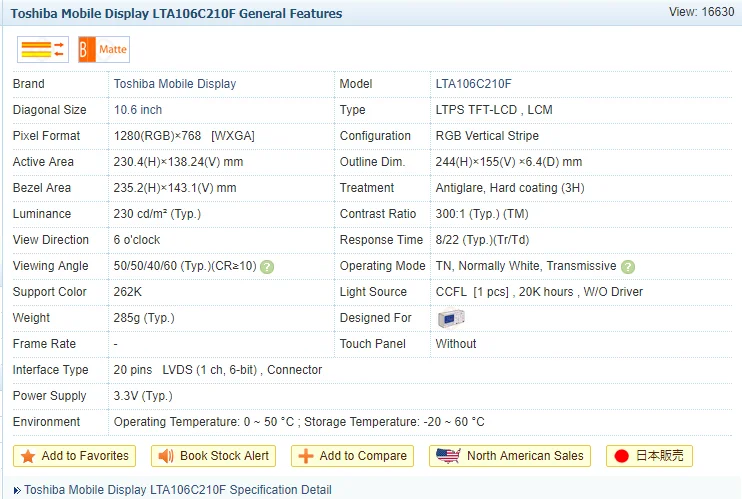This screenshot has width=742, height=499.
Task: Click viewing angle value '50/50/40/60 (Typ.)(CR≥10)'
Action: point(185,266)
